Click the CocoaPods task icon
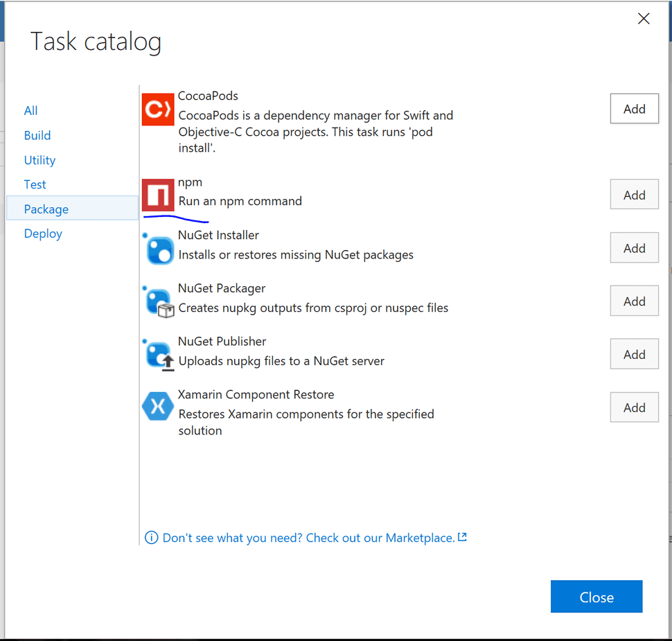The image size is (672, 641). coord(158,109)
